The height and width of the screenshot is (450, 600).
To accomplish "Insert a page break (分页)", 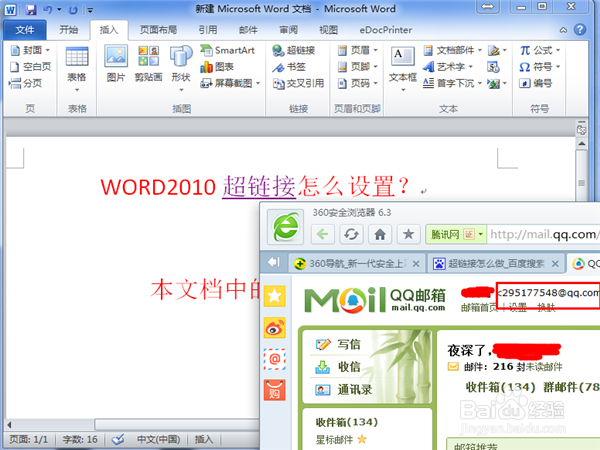I will [25, 83].
